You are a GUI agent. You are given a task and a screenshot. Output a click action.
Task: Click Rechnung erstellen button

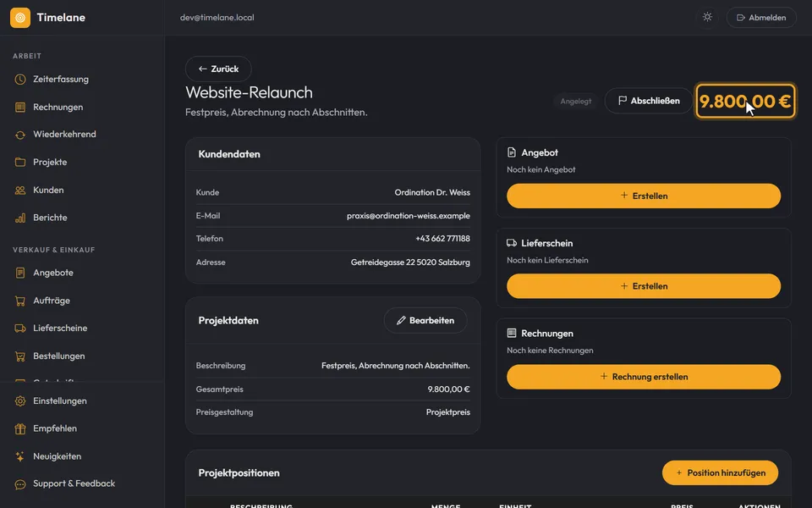coord(644,377)
